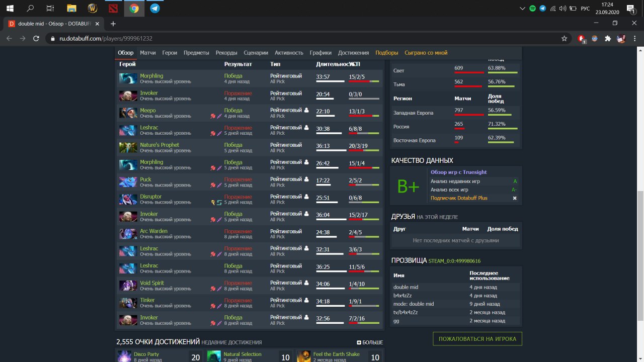The height and width of the screenshot is (362, 644).
Task: Open the Подписчик Dotabuff Plus link
Action: (x=459, y=198)
